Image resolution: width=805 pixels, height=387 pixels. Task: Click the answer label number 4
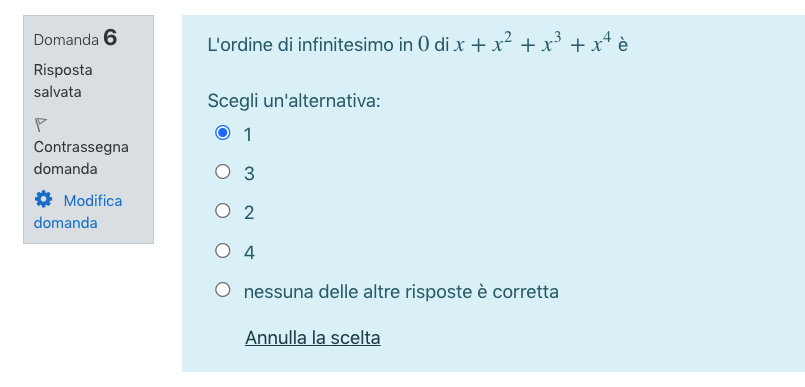(x=249, y=253)
